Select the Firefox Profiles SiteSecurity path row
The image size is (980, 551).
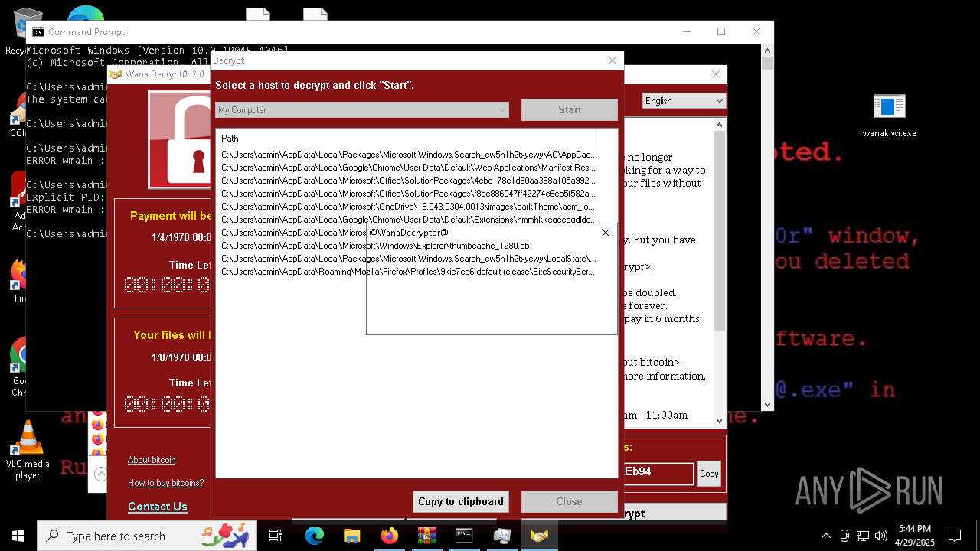tap(409, 272)
